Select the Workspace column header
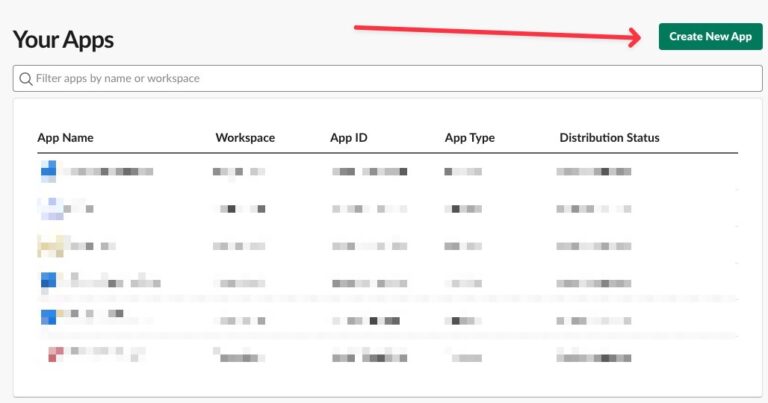This screenshot has height=403, width=768. [x=245, y=138]
